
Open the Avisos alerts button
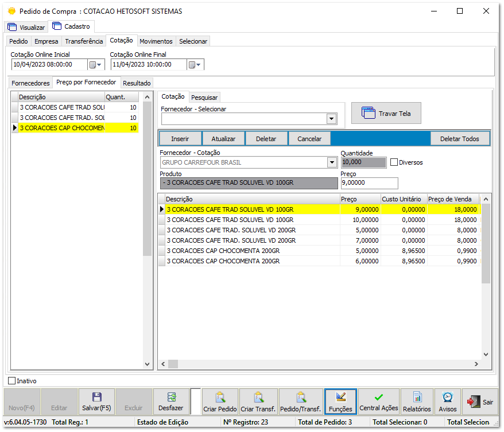pyautogui.click(x=448, y=402)
